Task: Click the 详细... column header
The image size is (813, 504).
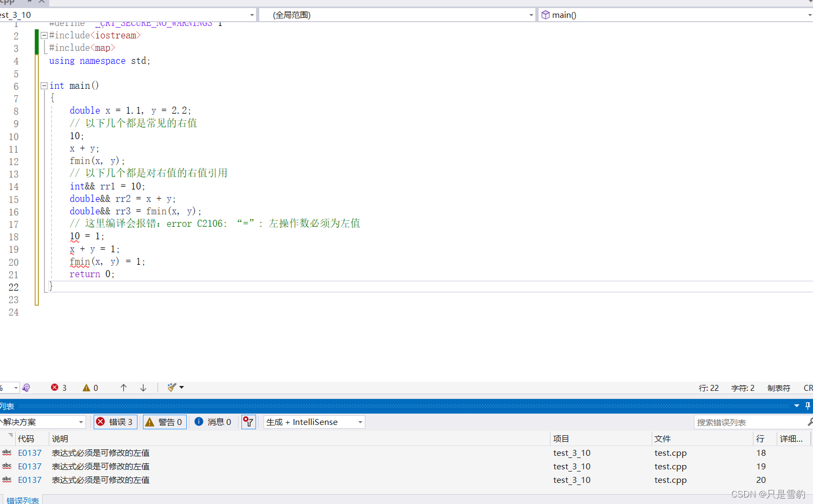Action: [x=793, y=438]
